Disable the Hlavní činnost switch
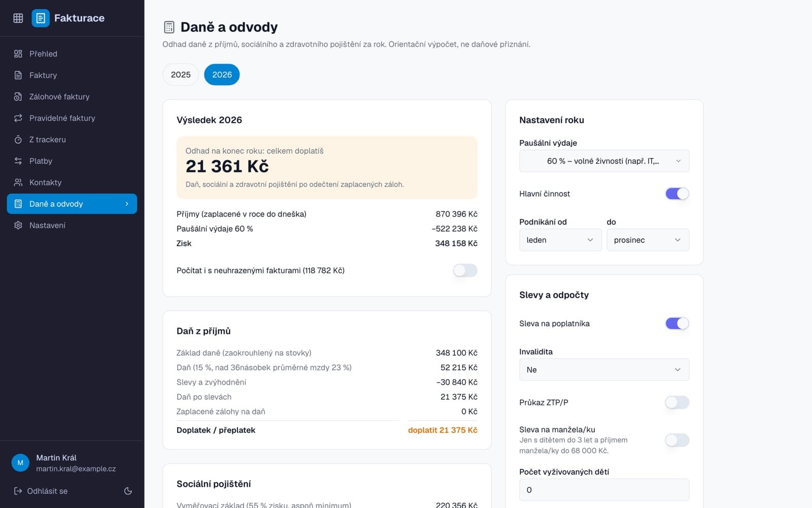The width and height of the screenshot is (812, 508). point(677,194)
